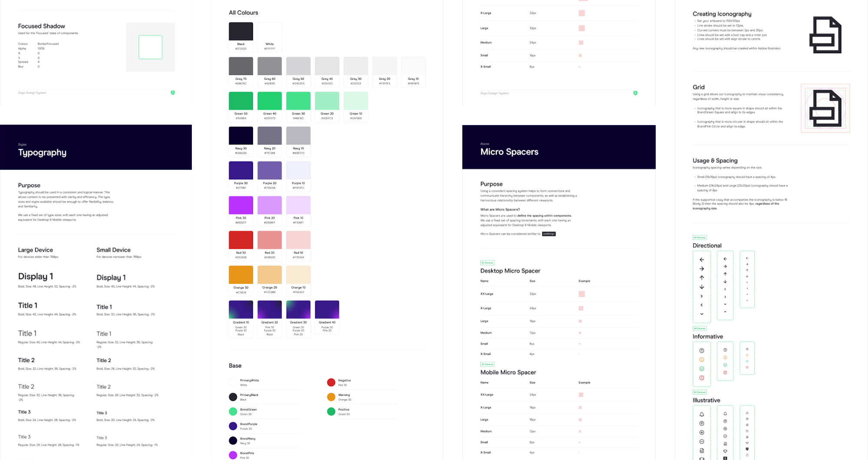This screenshot has width=868, height=460.
Task: Select the largest green checkmark Informative icon
Action: coord(702,369)
